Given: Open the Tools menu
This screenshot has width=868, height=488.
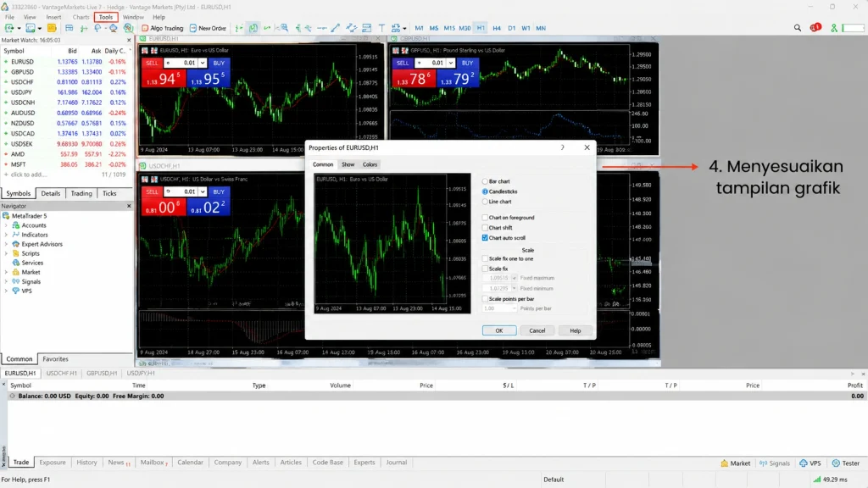Looking at the screenshot, I should [105, 17].
